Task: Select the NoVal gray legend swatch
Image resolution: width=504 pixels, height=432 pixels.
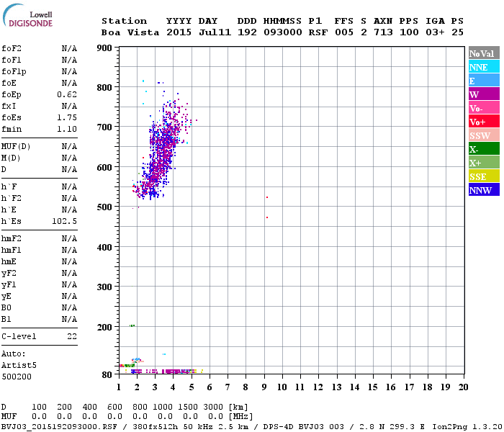Action: tap(484, 53)
